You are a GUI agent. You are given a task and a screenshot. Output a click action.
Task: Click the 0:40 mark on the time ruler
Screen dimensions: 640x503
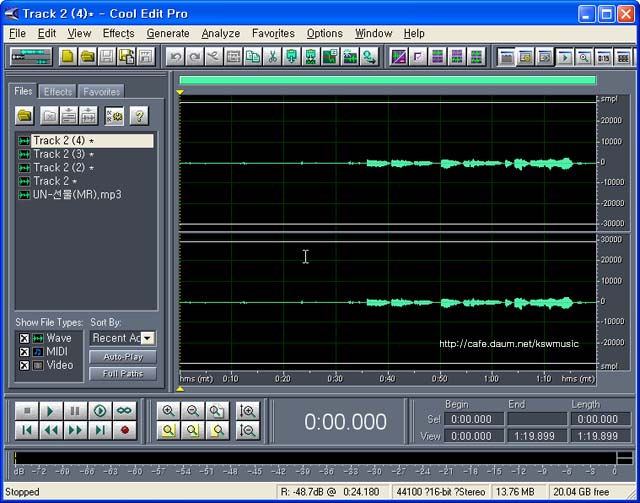click(x=387, y=379)
